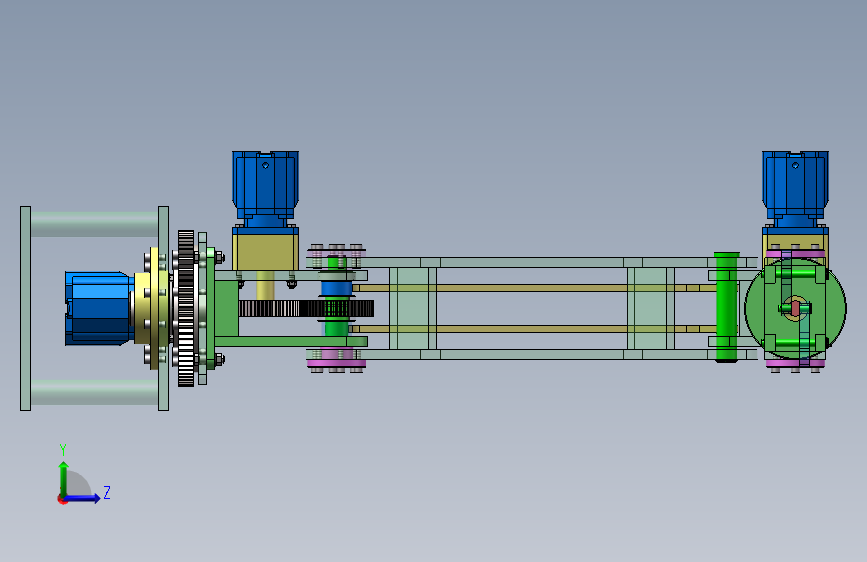Select the leftmost vertical frame plate
Screen dimensions: 867x562
(x=25, y=308)
